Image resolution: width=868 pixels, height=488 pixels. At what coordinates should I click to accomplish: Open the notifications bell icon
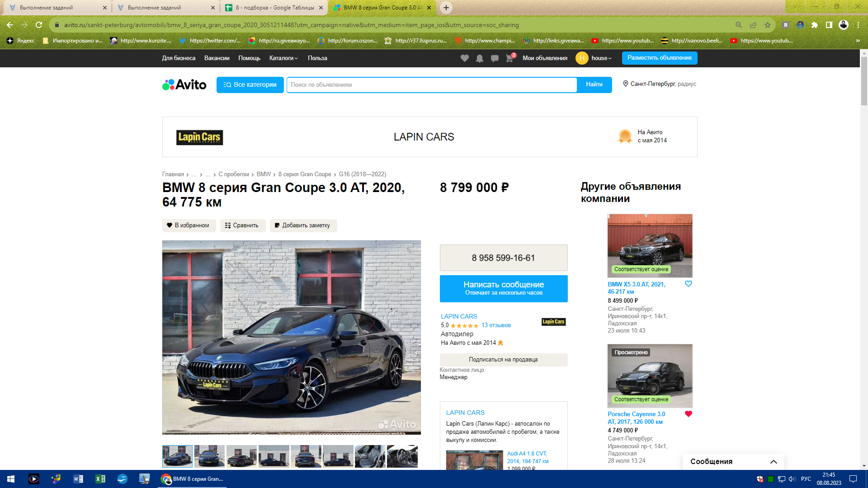click(x=479, y=58)
